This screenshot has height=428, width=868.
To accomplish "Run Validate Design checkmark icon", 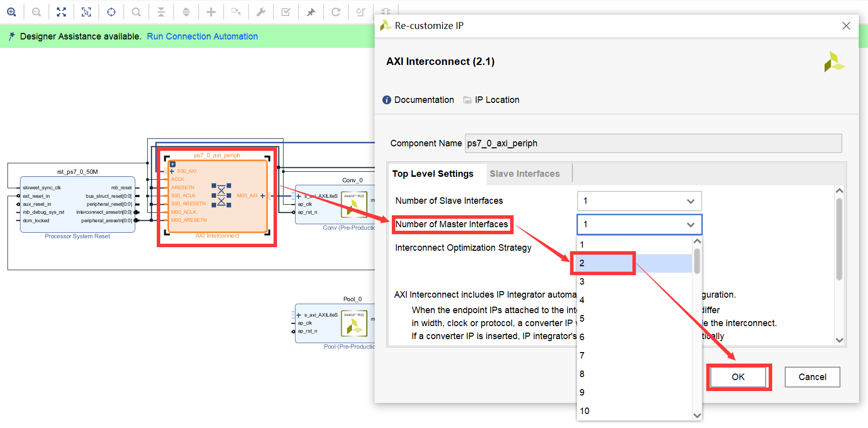I will click(x=286, y=12).
